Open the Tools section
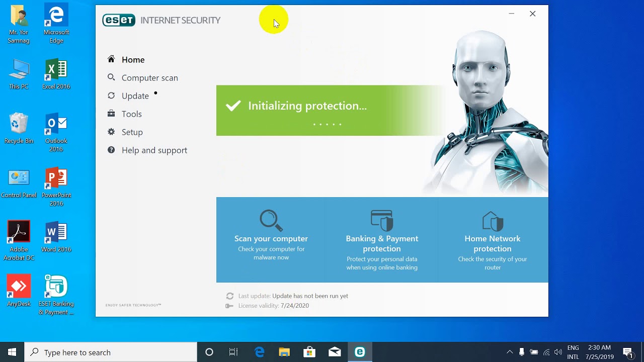The image size is (644, 362). pyautogui.click(x=131, y=114)
